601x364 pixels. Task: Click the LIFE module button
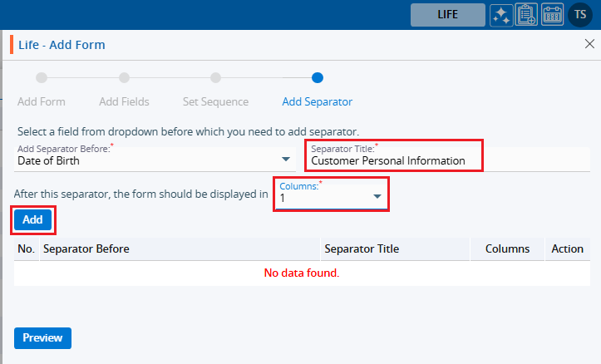click(447, 14)
